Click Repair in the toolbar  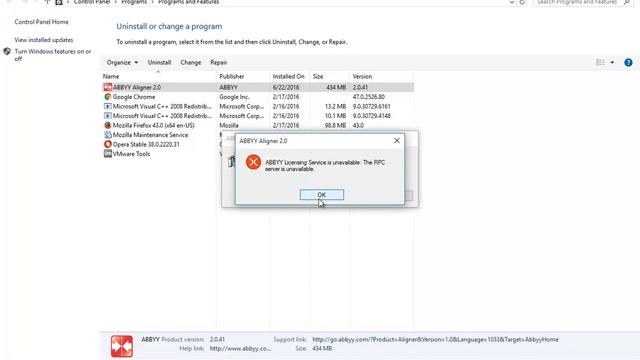[x=218, y=62]
